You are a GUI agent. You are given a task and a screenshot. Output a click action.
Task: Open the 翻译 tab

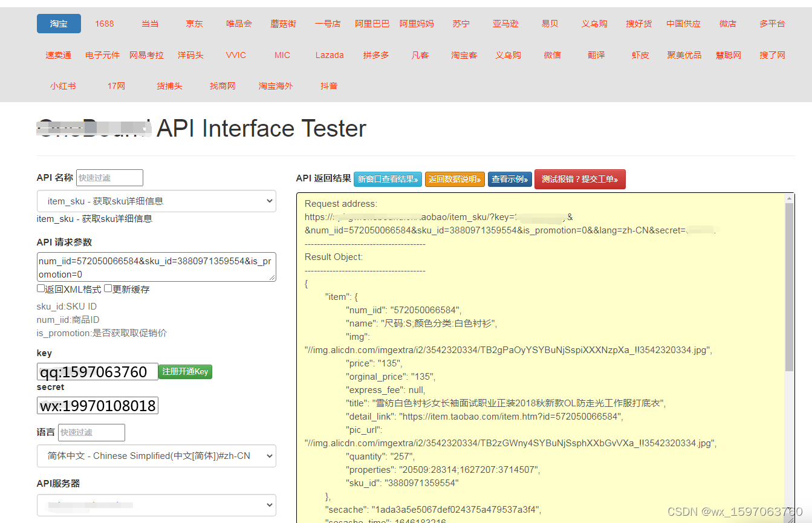596,55
